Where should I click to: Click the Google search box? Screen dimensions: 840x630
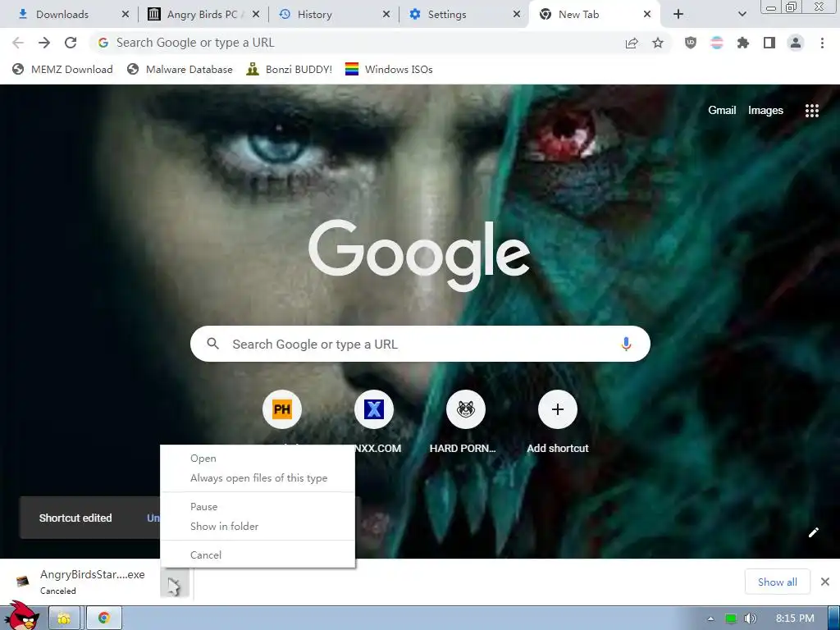coord(420,344)
